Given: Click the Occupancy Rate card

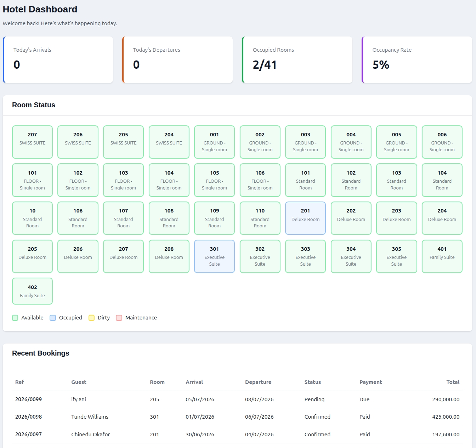Looking at the screenshot, I should pos(417,60).
